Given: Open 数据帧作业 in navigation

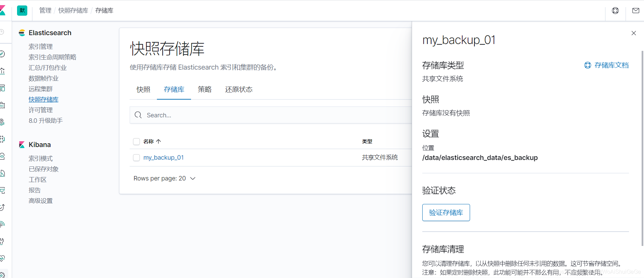Looking at the screenshot, I should click(44, 78).
